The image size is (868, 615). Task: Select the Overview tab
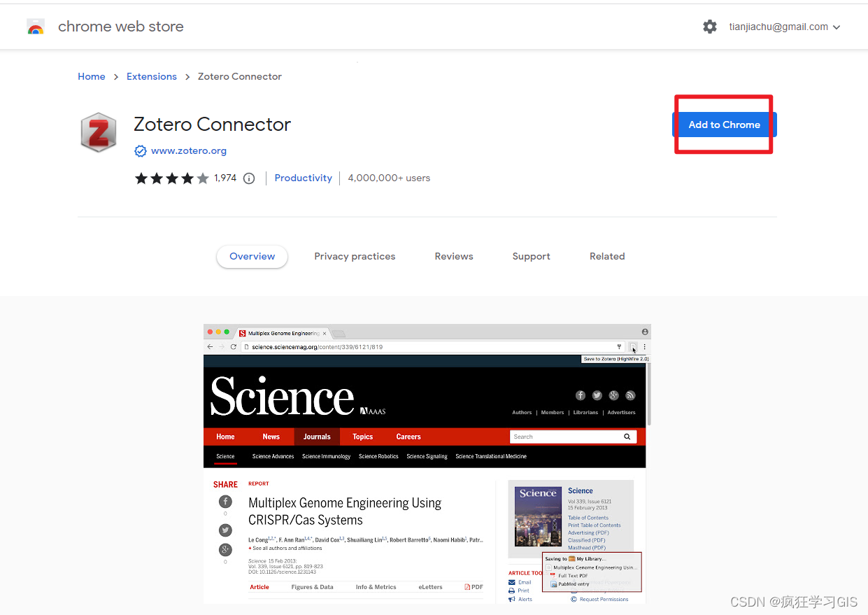click(x=252, y=256)
